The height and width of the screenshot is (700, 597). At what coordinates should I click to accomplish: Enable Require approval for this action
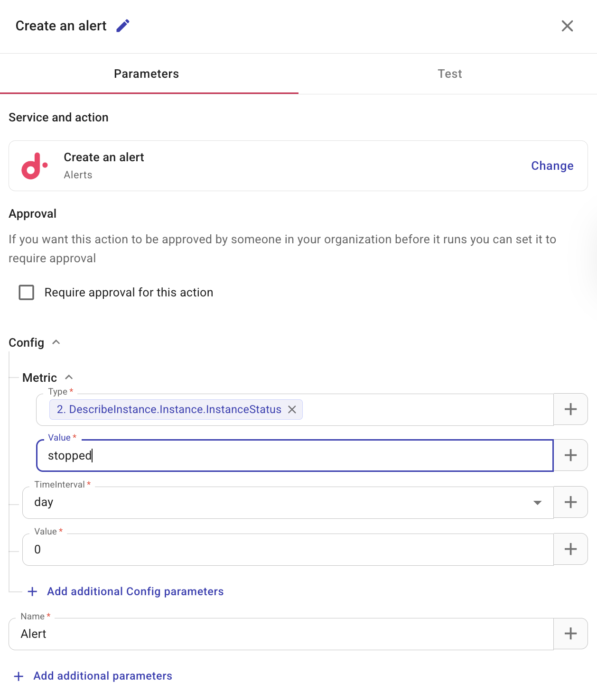[x=27, y=293]
